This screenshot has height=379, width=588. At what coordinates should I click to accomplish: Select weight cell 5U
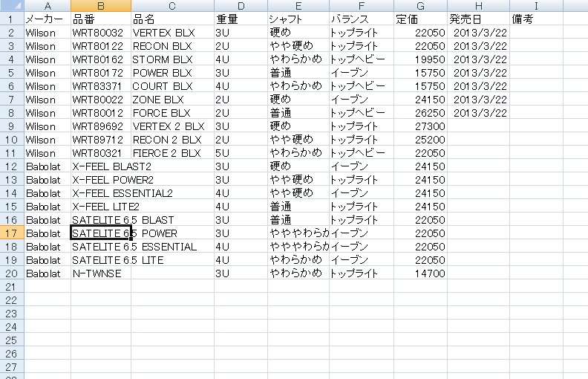(241, 153)
